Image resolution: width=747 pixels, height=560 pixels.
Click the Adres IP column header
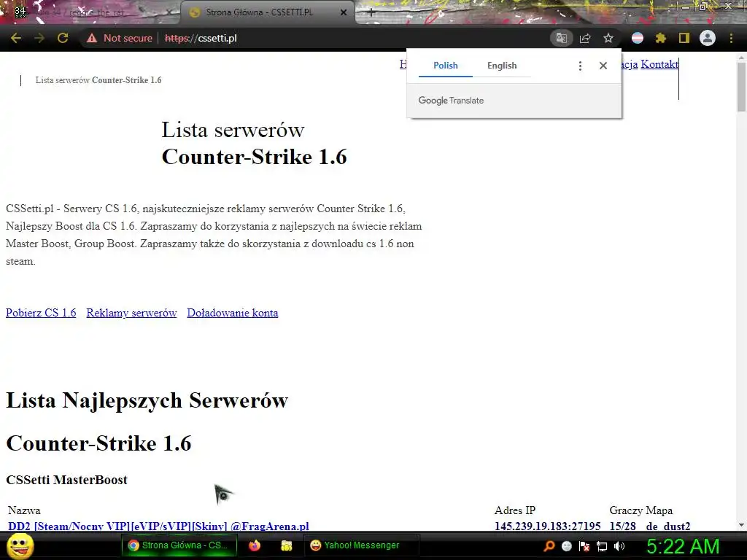tap(515, 510)
